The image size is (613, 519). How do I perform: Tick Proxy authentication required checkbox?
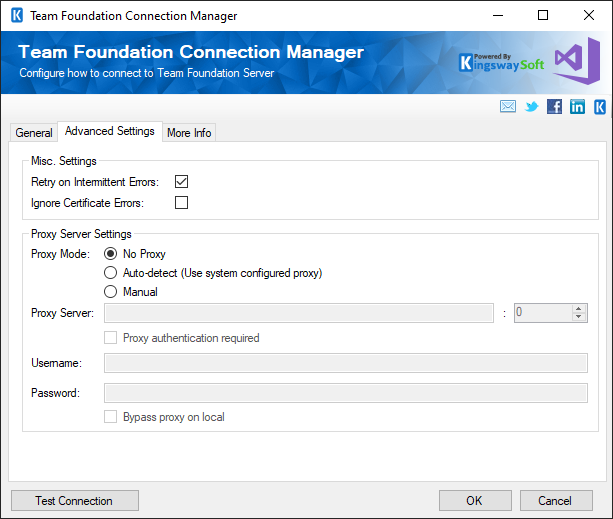pos(111,338)
